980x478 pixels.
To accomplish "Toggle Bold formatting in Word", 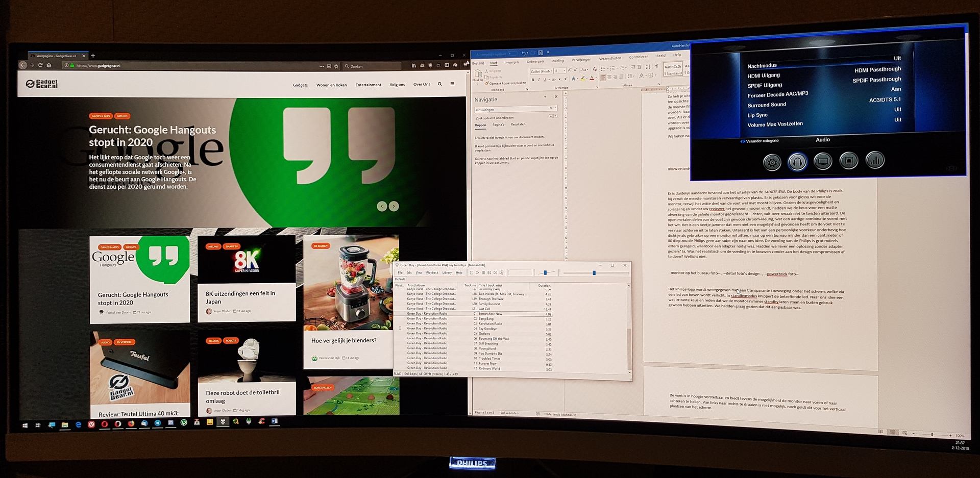I will coord(533,80).
